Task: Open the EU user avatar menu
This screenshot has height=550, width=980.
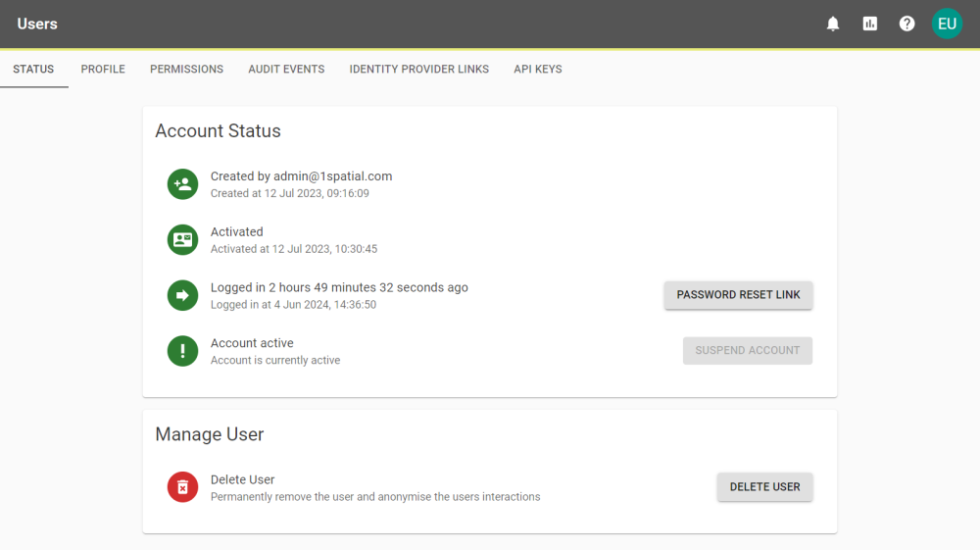Action: click(x=947, y=24)
